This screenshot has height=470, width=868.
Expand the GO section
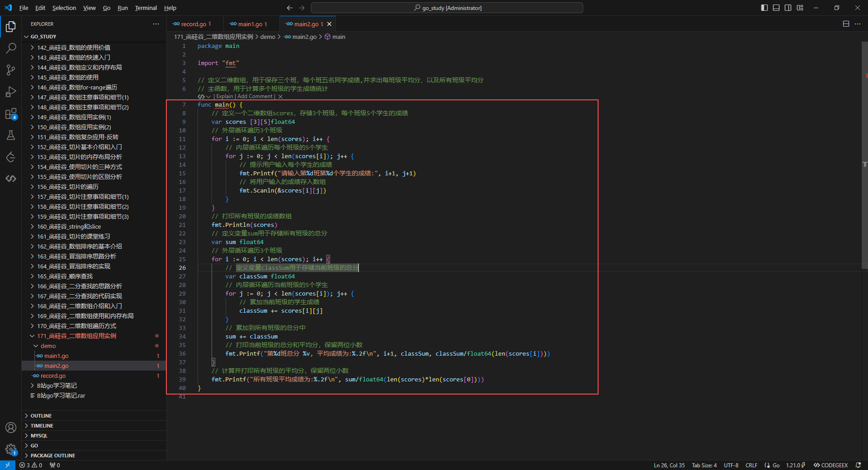pos(94,446)
